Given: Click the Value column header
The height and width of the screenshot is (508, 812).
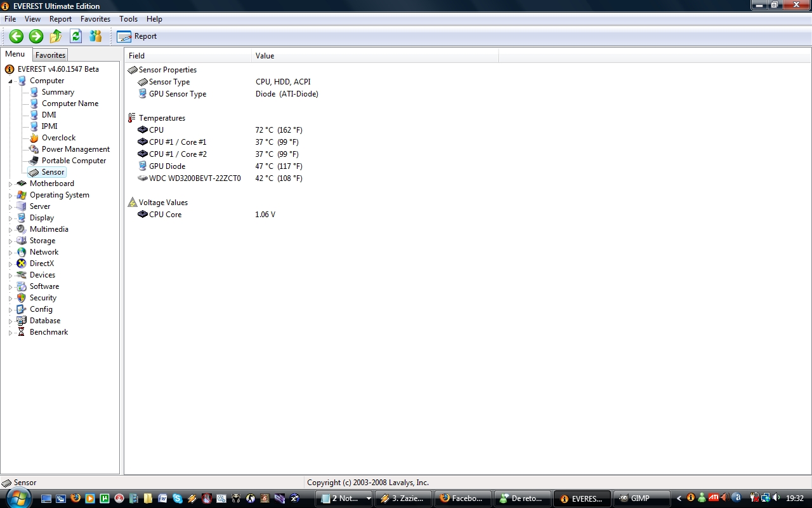Looking at the screenshot, I should [x=375, y=56].
